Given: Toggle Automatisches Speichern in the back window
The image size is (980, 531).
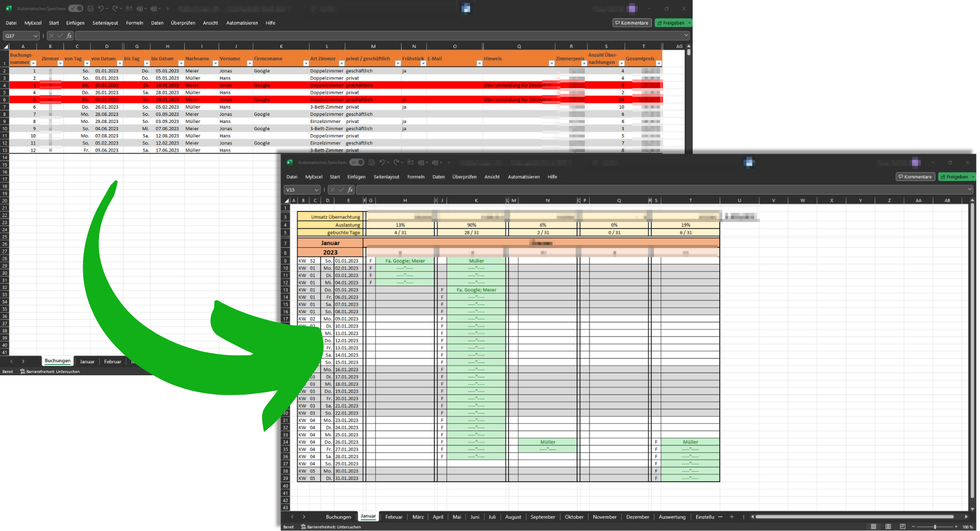Looking at the screenshot, I should point(76,9).
